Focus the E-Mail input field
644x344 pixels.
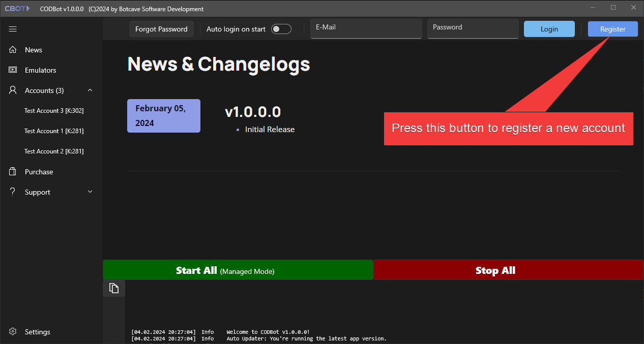[x=366, y=29]
